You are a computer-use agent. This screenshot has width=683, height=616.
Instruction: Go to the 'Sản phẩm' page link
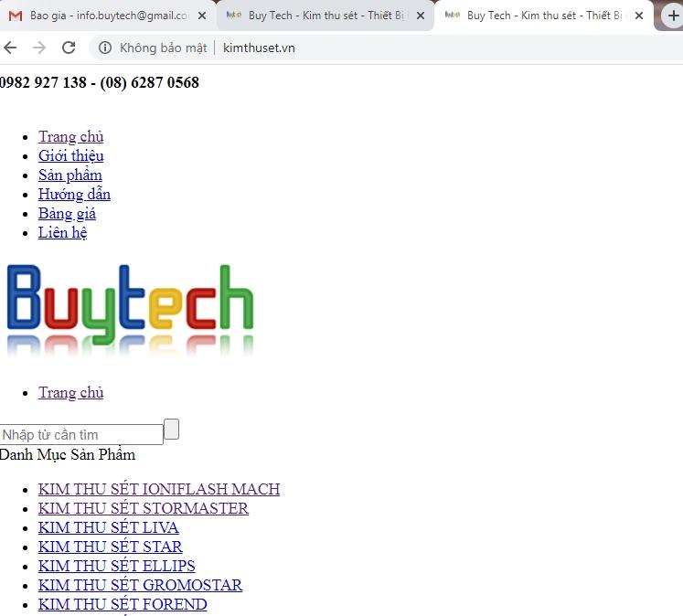(x=69, y=175)
